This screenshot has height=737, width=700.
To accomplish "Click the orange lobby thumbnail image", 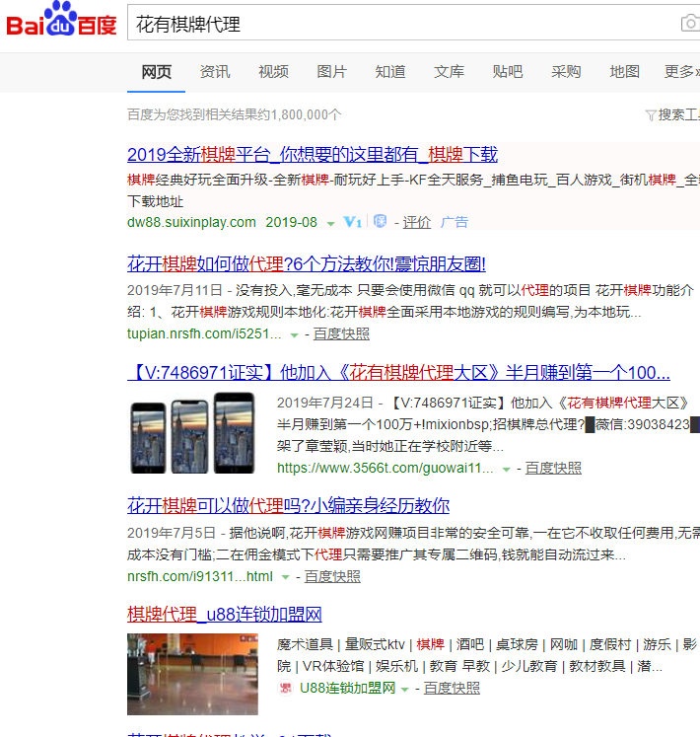I will (x=192, y=675).
